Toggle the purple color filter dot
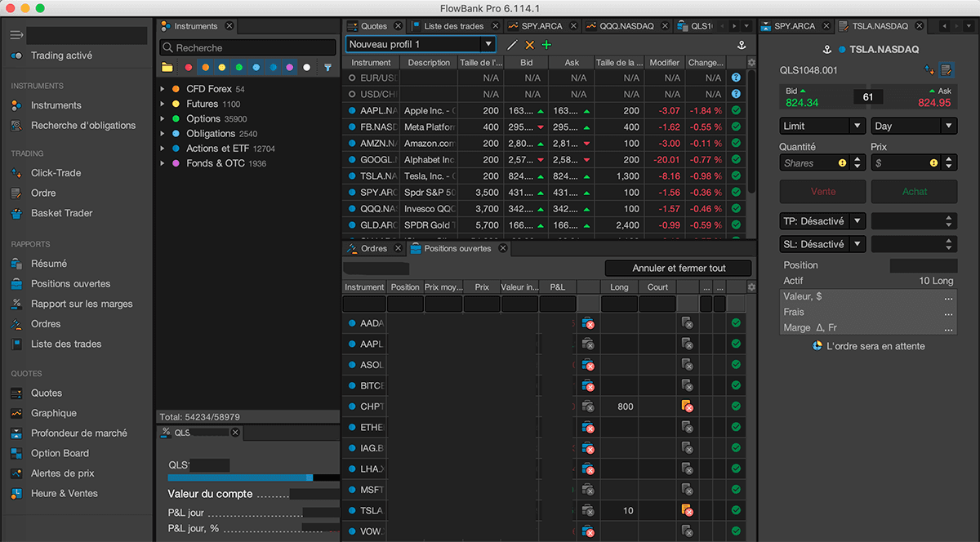This screenshot has width=980, height=542. pos(290,68)
